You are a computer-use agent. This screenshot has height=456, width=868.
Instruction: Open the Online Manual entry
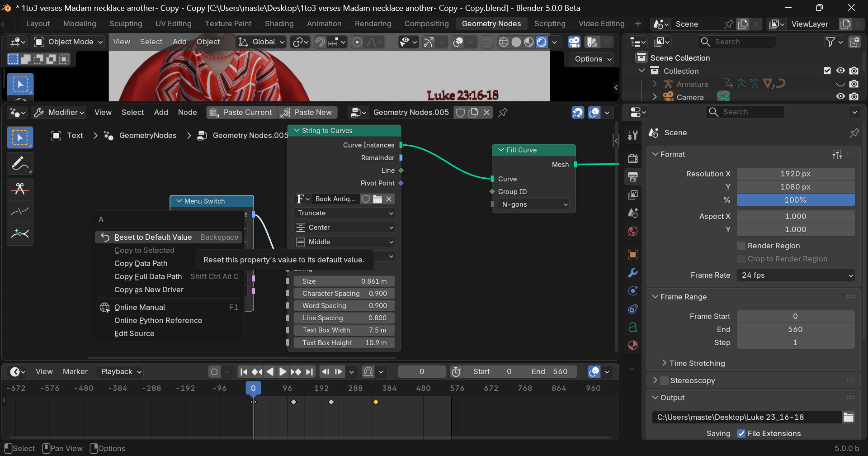pos(169,307)
